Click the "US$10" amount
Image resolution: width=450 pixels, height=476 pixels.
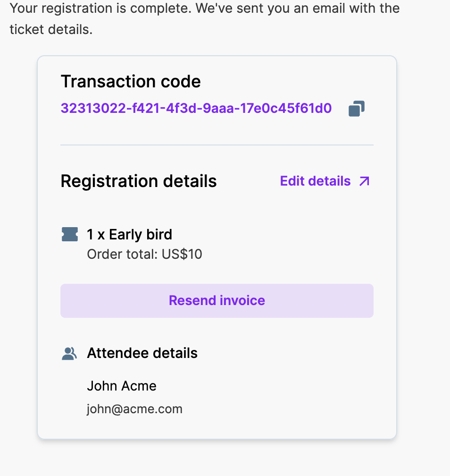coord(182,255)
